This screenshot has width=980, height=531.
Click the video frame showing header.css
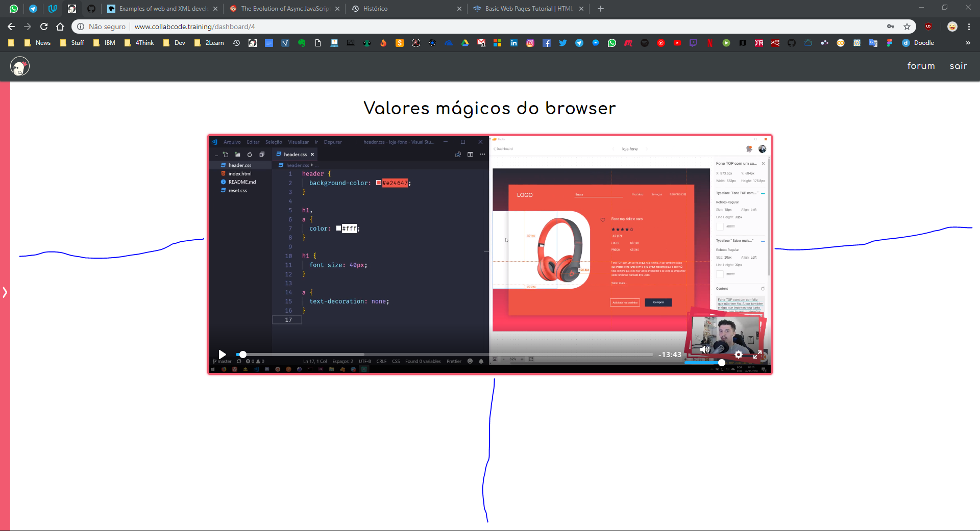click(x=490, y=254)
